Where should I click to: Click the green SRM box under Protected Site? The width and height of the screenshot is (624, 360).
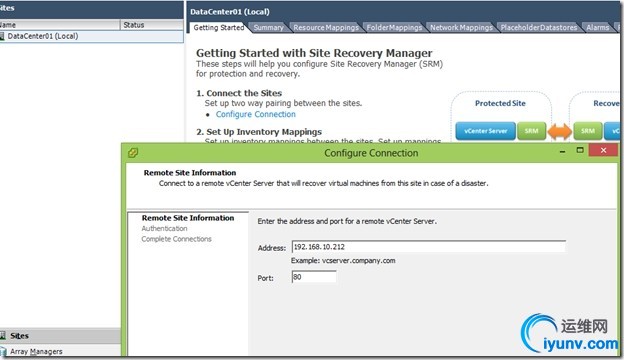pyautogui.click(x=531, y=131)
